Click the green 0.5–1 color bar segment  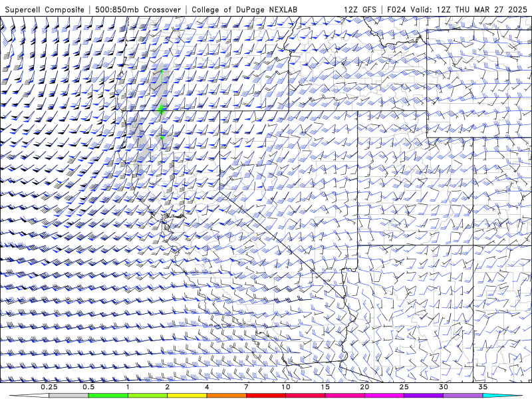pos(108,396)
